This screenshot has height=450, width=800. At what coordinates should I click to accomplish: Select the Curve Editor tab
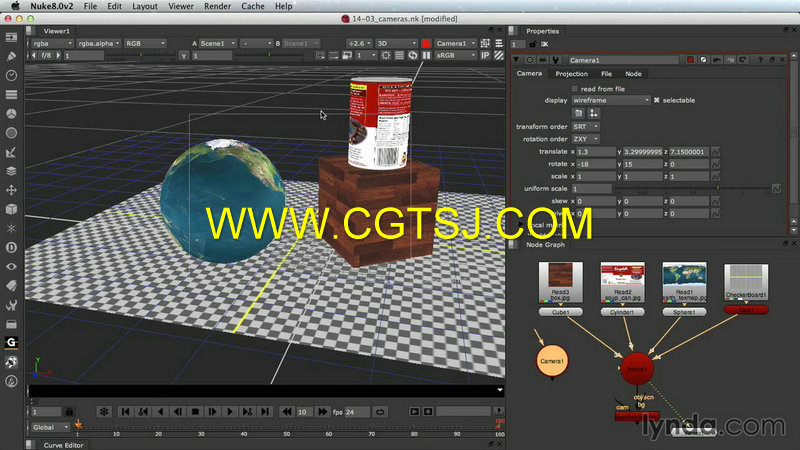(63, 445)
